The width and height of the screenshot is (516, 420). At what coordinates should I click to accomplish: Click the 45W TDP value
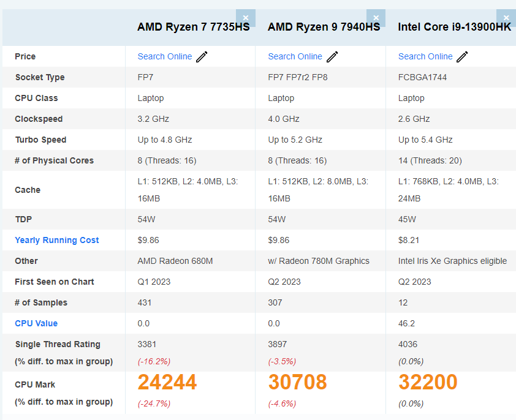[x=407, y=219]
